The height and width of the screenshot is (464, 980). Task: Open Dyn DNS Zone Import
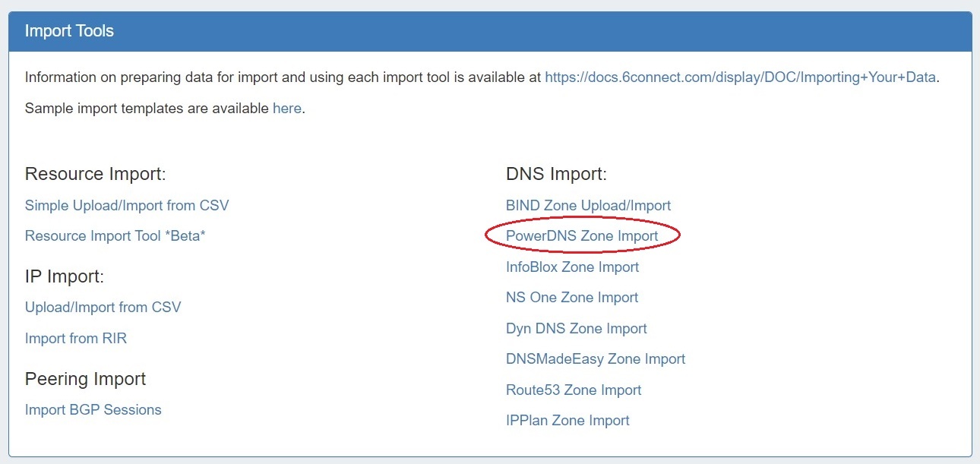coord(577,328)
